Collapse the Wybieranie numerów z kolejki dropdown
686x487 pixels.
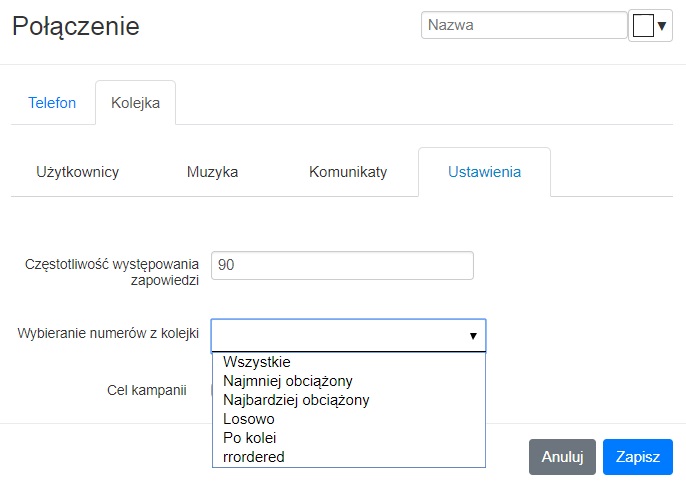tap(348, 336)
